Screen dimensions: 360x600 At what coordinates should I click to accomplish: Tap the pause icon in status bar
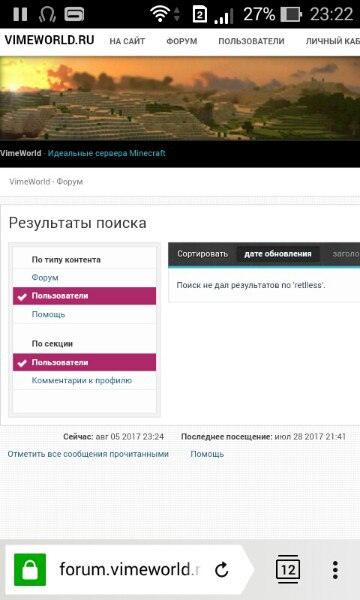[20, 15]
